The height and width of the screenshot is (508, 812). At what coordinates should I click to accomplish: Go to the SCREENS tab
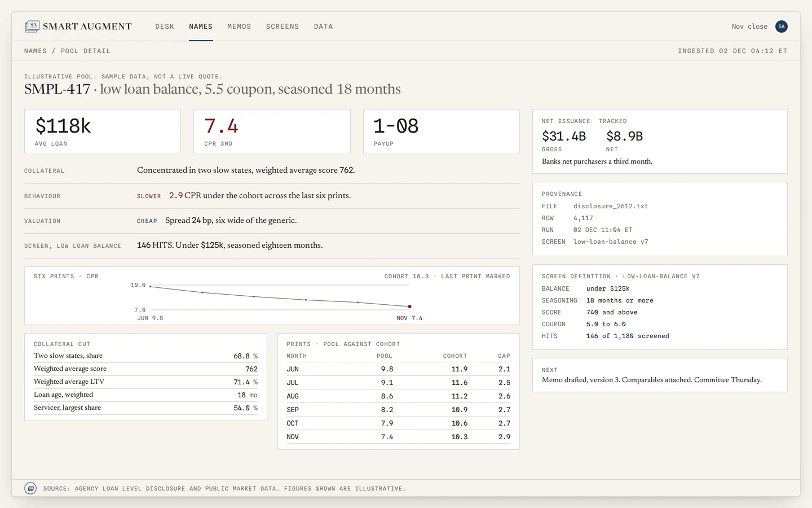(x=283, y=27)
